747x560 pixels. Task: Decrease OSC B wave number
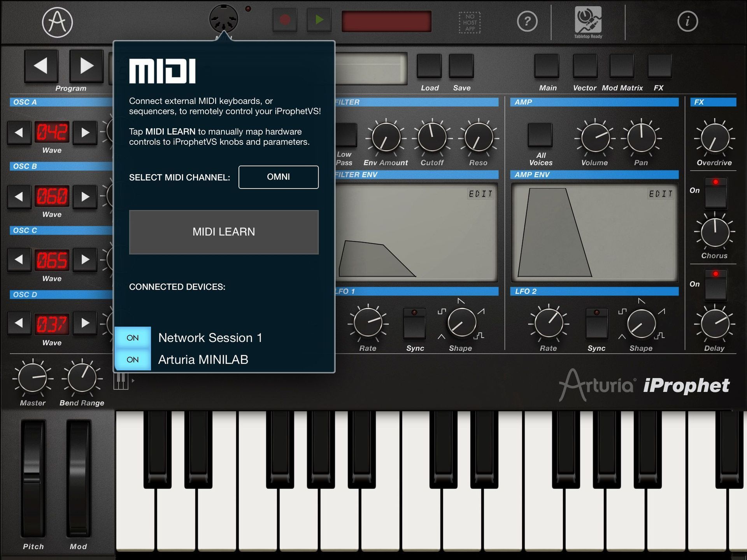coord(19,197)
